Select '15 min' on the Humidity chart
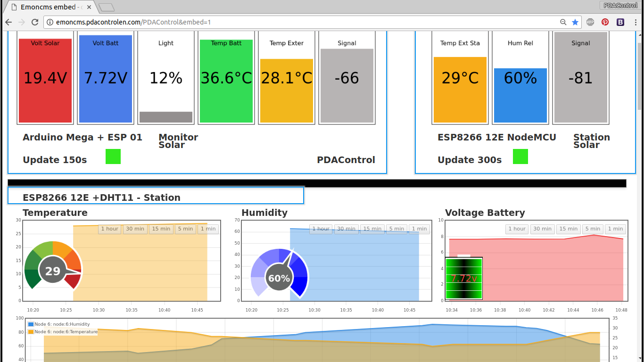Viewport: 644px width, 362px height. point(372,229)
